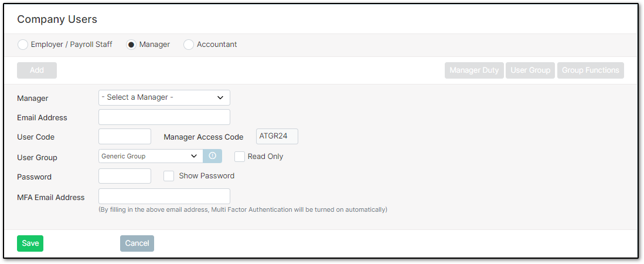The width and height of the screenshot is (644, 264).
Task: Expand the Generic Group user group dropdown
Action: [151, 156]
